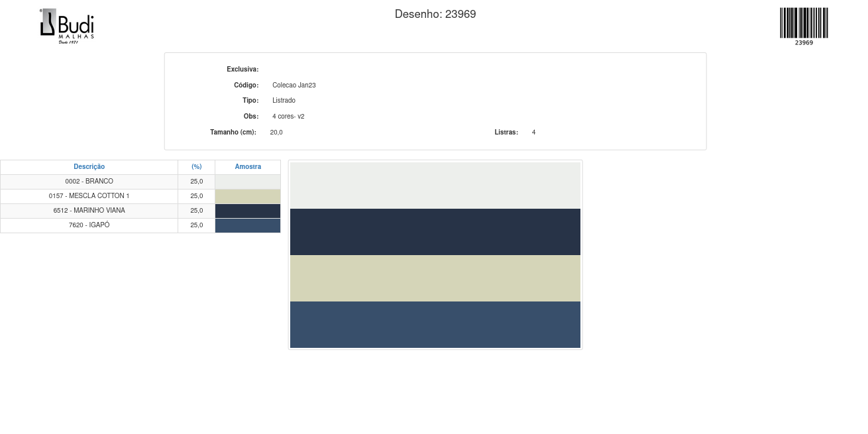
Task: Click the beige stripe in preview
Action: coord(435,278)
